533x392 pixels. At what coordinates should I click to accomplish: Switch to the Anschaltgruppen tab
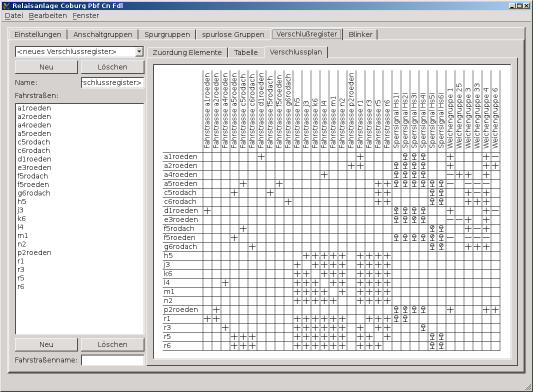(102, 34)
